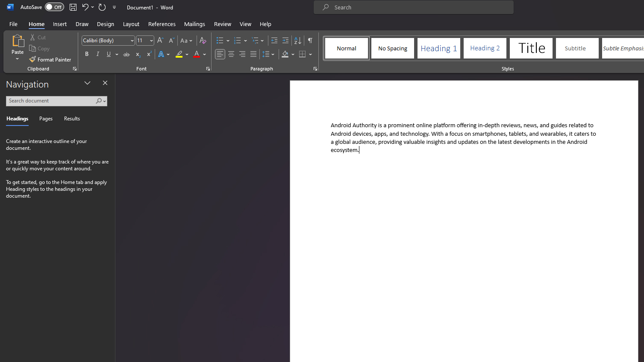
Task: Toggle Italic formatting
Action: click(98, 54)
